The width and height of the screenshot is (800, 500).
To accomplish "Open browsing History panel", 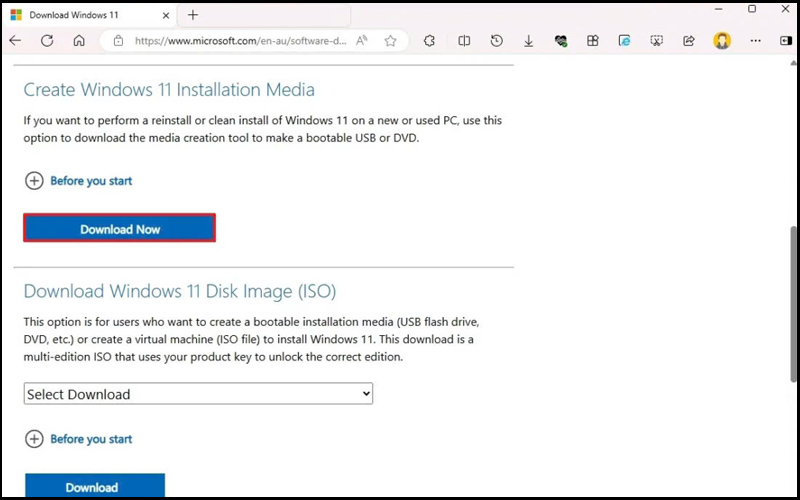I will pyautogui.click(x=496, y=40).
